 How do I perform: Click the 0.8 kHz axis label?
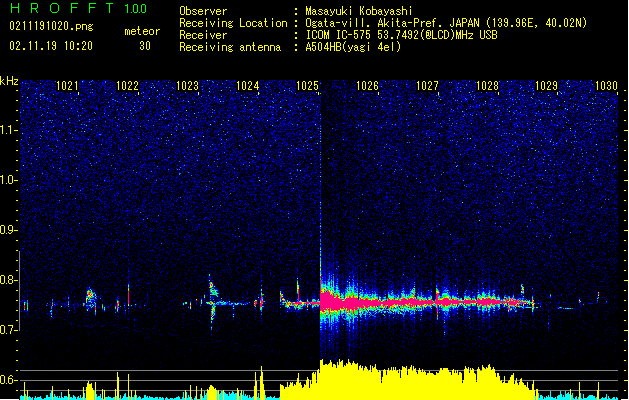coord(9,280)
